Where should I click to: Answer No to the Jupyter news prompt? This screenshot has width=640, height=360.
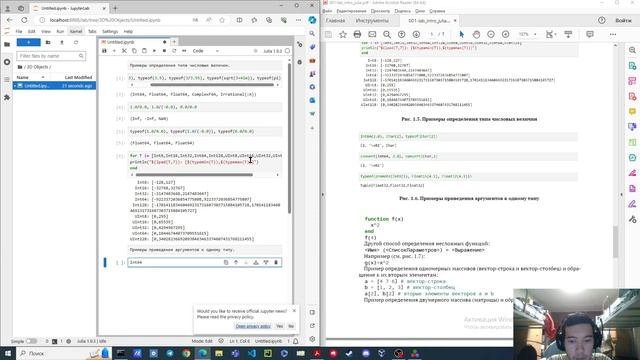[x=291, y=326]
